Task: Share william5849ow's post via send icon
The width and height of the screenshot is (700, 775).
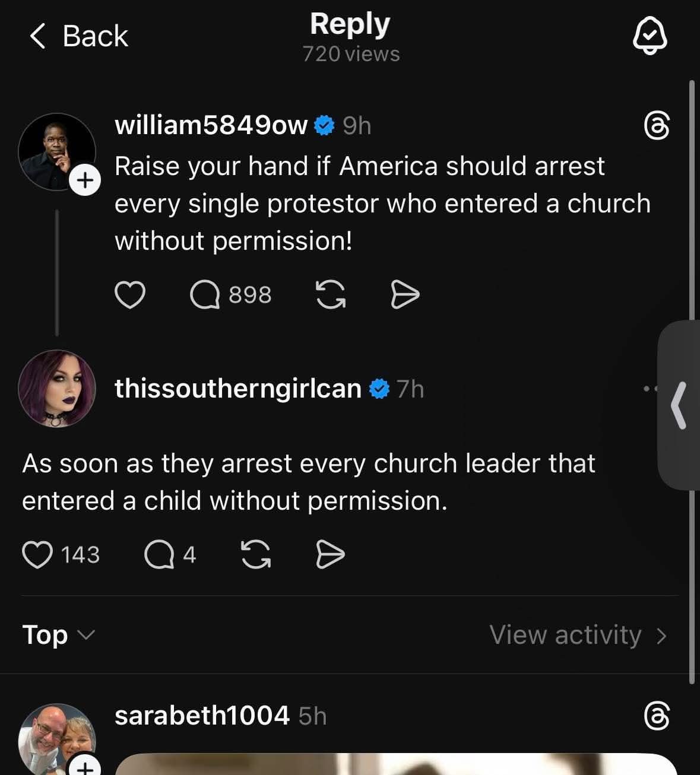Action: (x=405, y=295)
